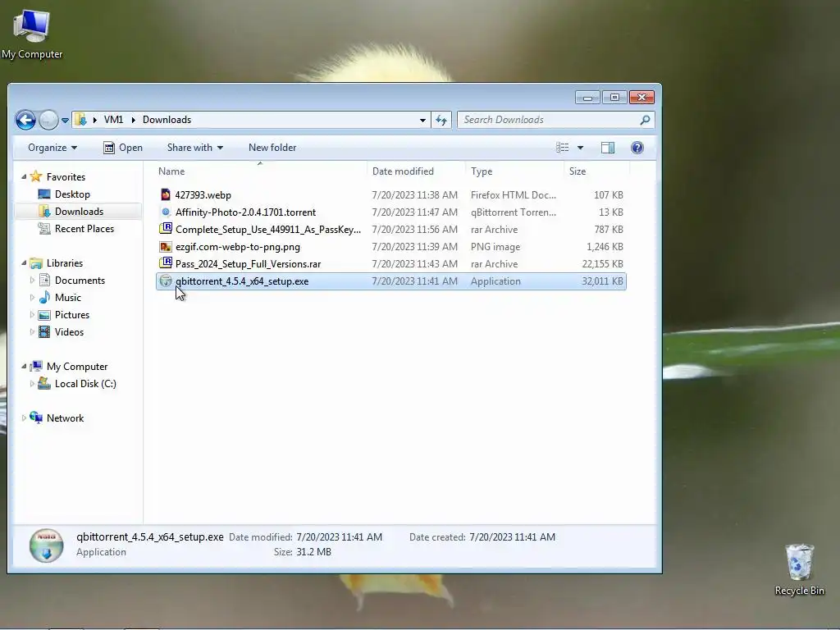Click the Search Downloads input field

point(549,120)
